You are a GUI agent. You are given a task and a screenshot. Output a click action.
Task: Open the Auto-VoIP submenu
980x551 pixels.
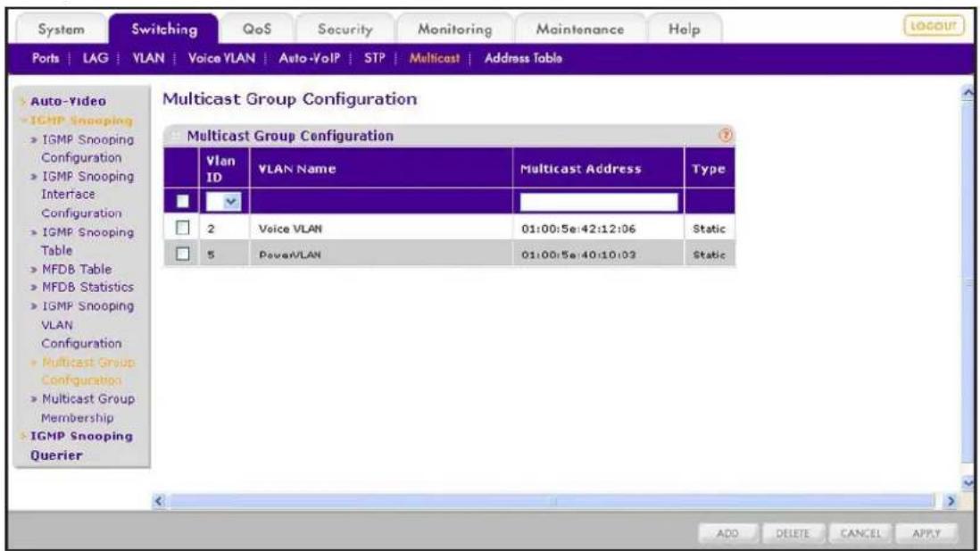(x=310, y=58)
